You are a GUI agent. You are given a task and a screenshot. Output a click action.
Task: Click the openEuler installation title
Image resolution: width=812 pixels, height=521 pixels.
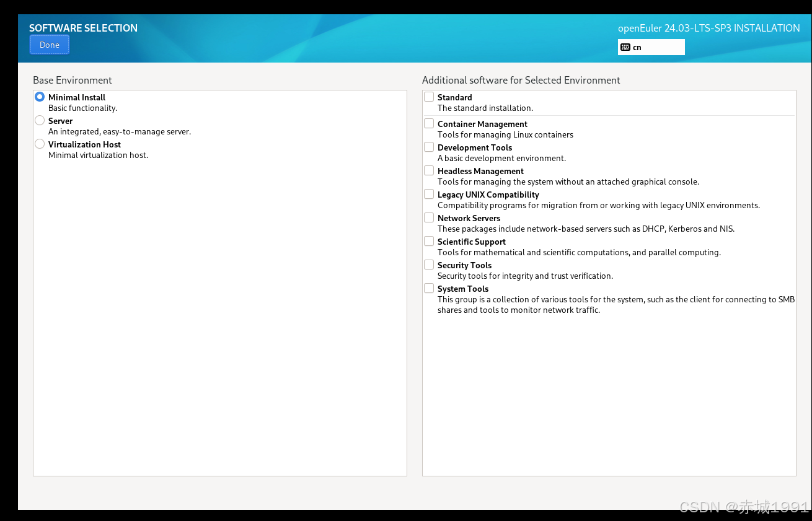coord(708,28)
